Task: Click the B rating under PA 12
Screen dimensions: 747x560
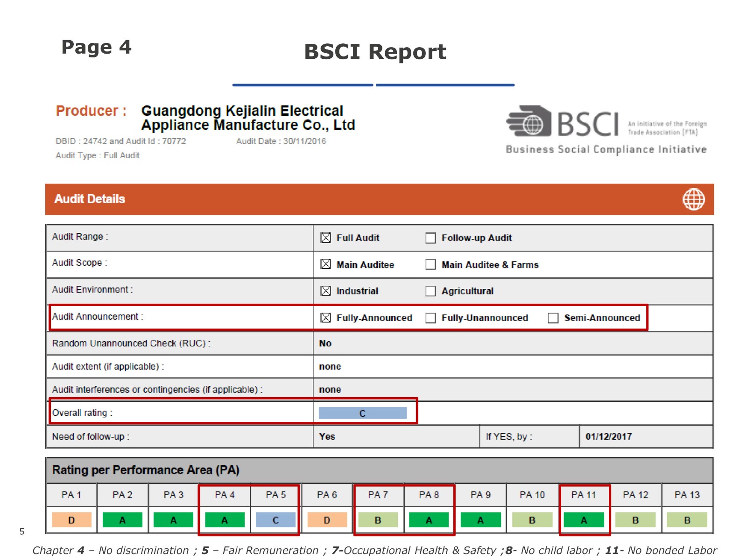Action: click(x=635, y=520)
